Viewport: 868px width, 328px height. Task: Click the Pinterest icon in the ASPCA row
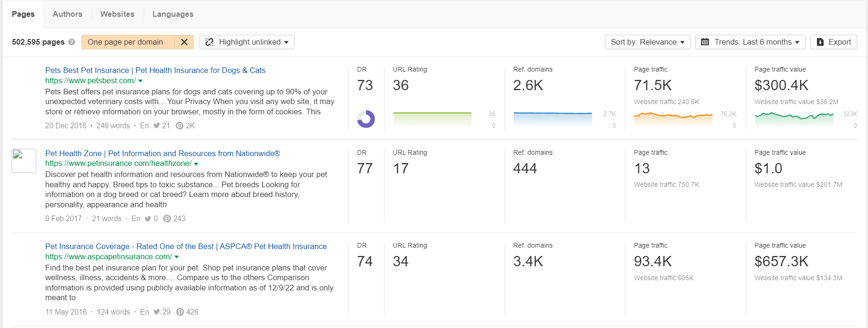coord(180,312)
